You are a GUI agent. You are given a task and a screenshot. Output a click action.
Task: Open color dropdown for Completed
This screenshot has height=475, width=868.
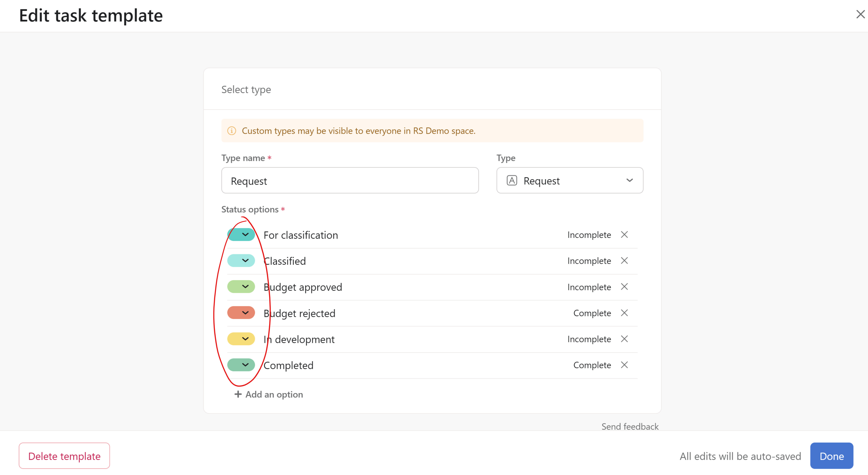[x=241, y=365]
